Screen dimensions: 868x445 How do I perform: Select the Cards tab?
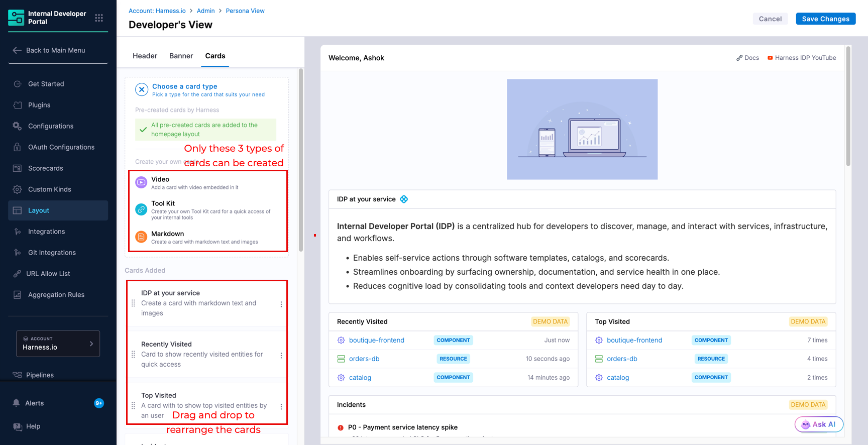pyautogui.click(x=215, y=56)
